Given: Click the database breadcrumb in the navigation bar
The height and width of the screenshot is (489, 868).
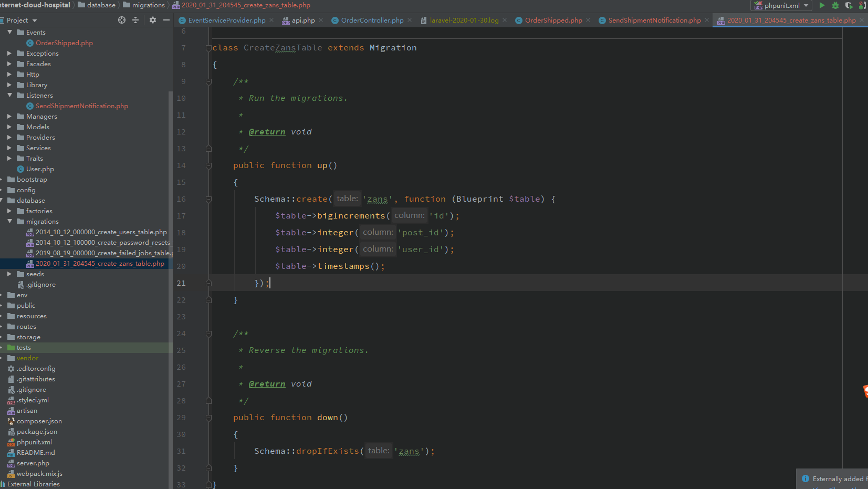Looking at the screenshot, I should point(101,5).
